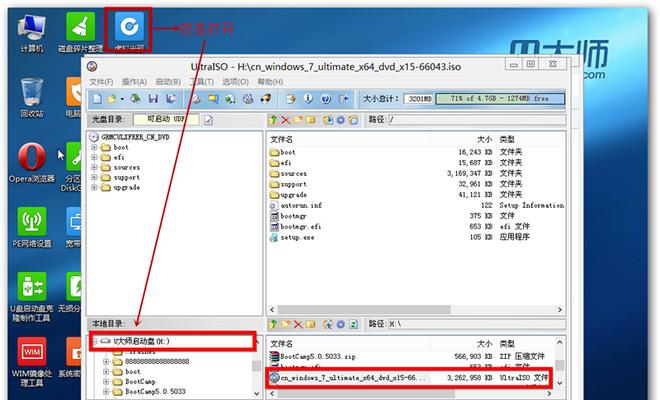Click the image 路径 field showing /
Screen dimensions: 660x400
(x=476, y=120)
